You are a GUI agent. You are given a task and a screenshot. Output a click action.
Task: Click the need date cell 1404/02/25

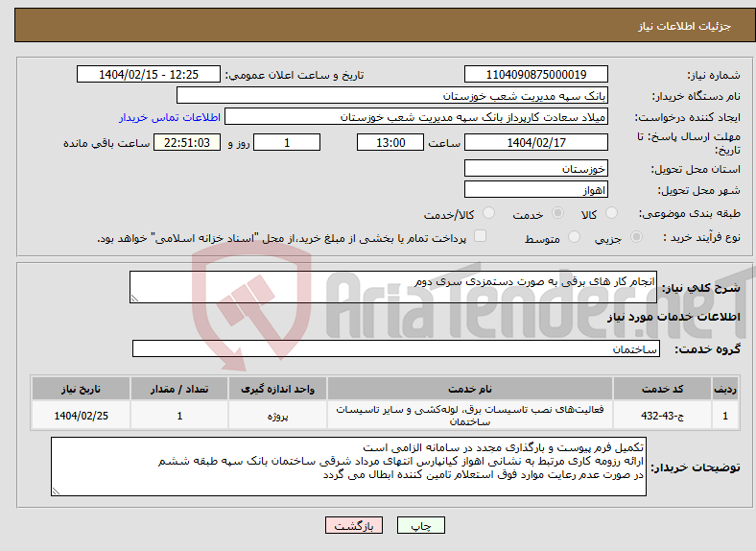pos(81,416)
